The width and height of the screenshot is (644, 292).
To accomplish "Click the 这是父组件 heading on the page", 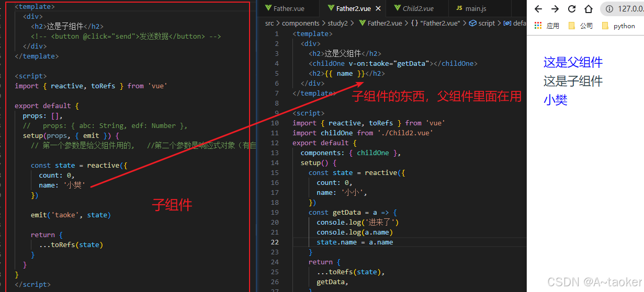I will click(573, 62).
